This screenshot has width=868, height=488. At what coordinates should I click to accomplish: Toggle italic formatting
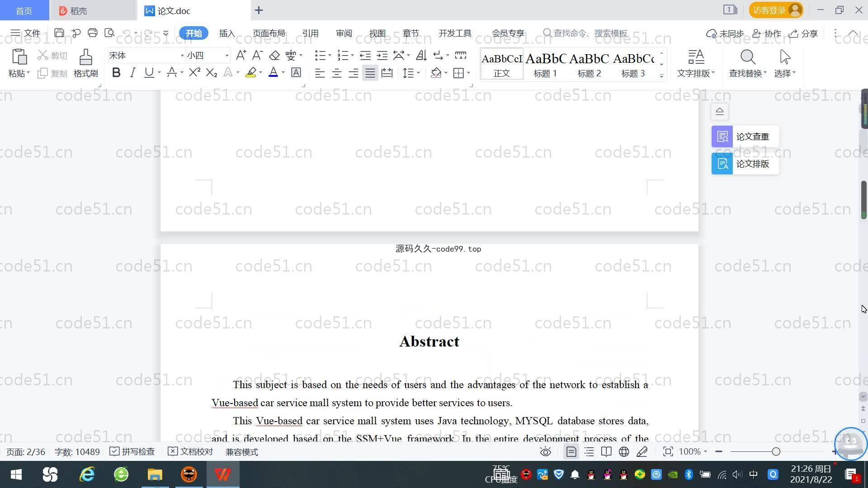tap(132, 73)
